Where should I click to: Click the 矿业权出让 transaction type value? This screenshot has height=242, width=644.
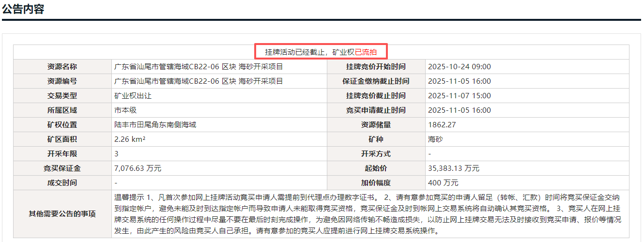point(133,96)
